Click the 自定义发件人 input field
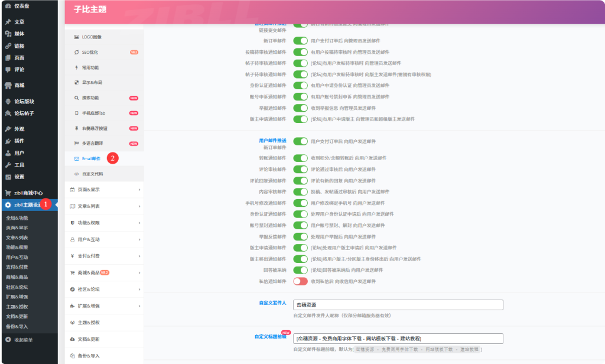 398,305
